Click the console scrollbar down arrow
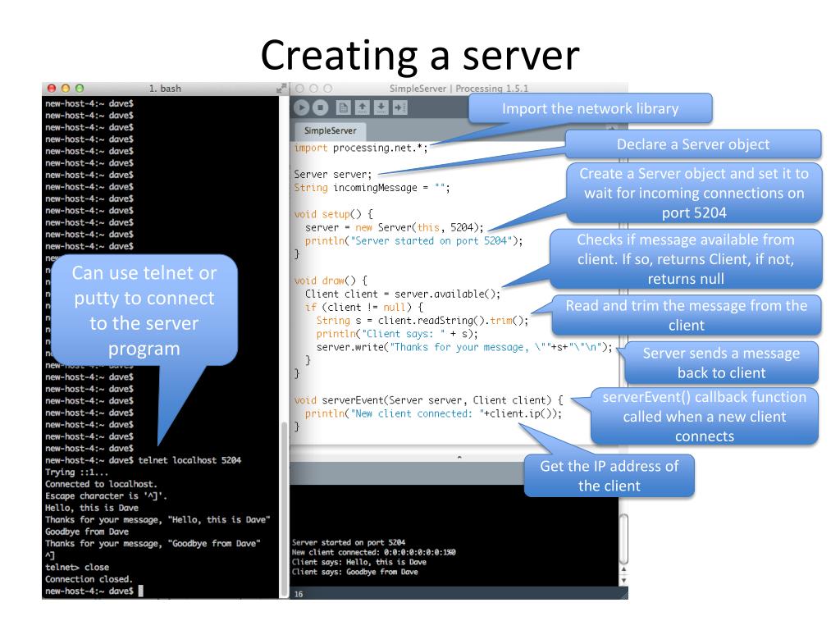 tap(623, 580)
